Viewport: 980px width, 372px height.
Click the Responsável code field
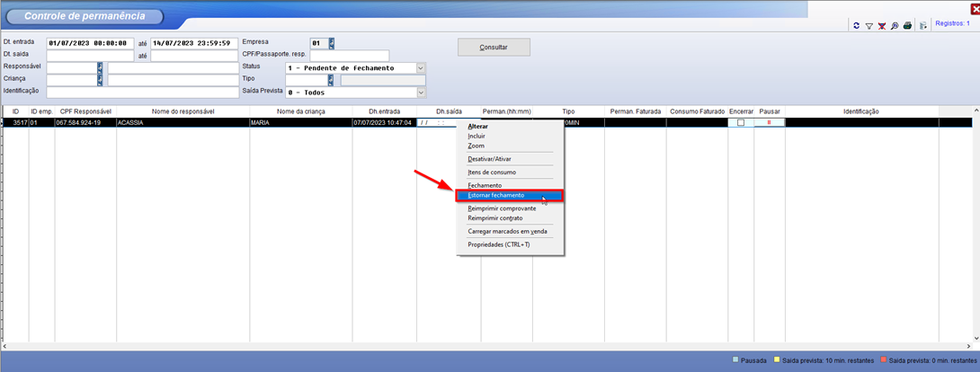click(x=72, y=67)
